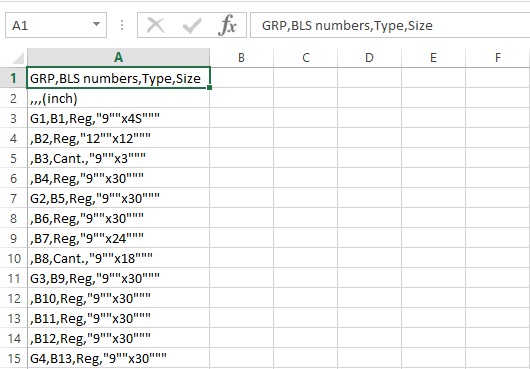Select row 6 header

(x=14, y=178)
